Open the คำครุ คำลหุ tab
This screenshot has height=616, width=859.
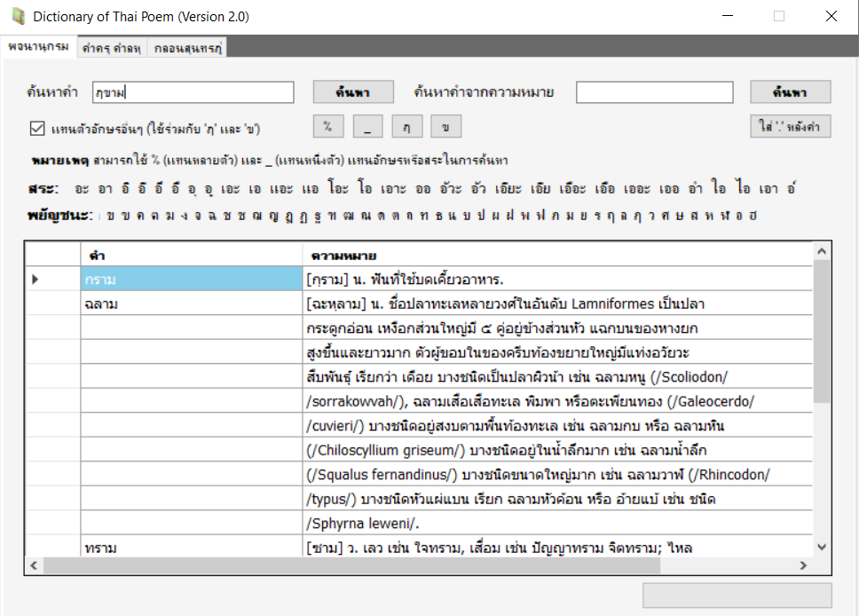coord(111,48)
